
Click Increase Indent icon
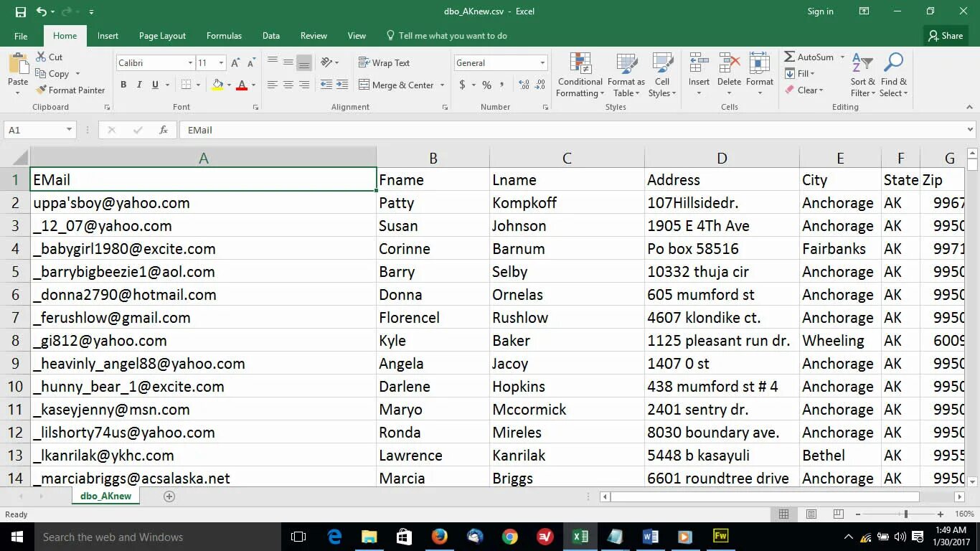click(x=342, y=85)
